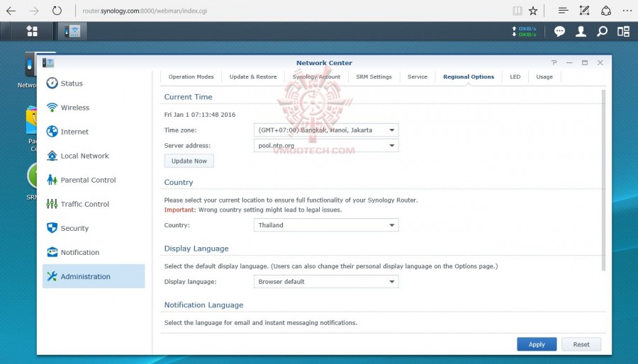Click the Reset button
The image size is (638, 364).
581,344
